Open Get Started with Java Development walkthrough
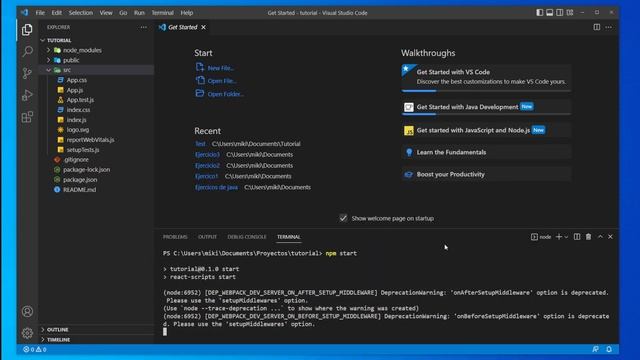The image size is (640, 360). [x=486, y=107]
